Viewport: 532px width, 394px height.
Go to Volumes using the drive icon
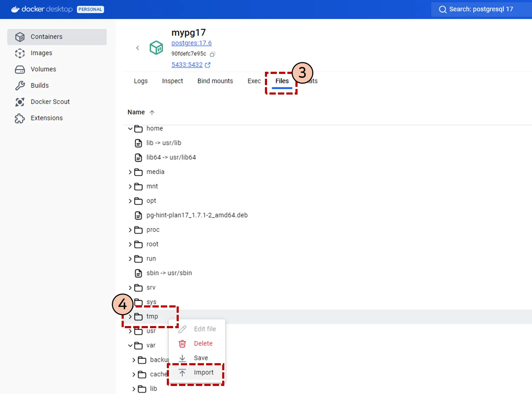(x=20, y=69)
